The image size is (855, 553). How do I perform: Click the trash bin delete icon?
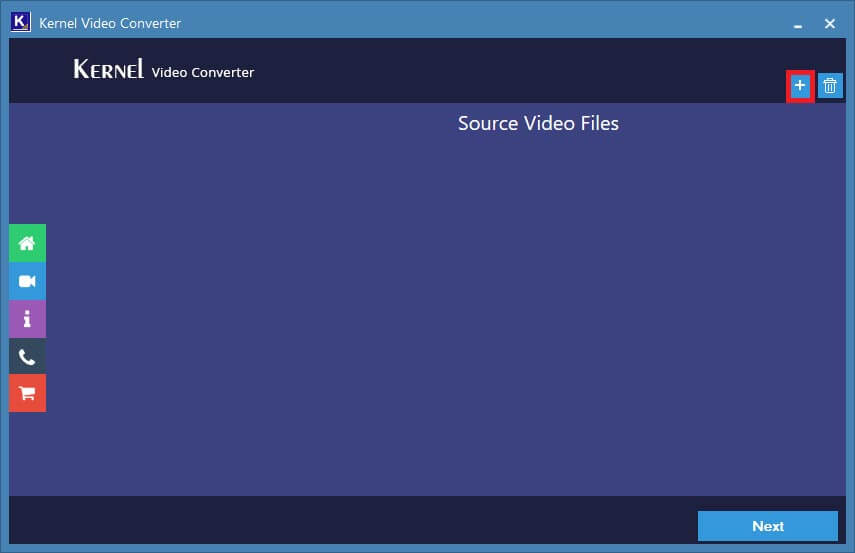(x=830, y=86)
